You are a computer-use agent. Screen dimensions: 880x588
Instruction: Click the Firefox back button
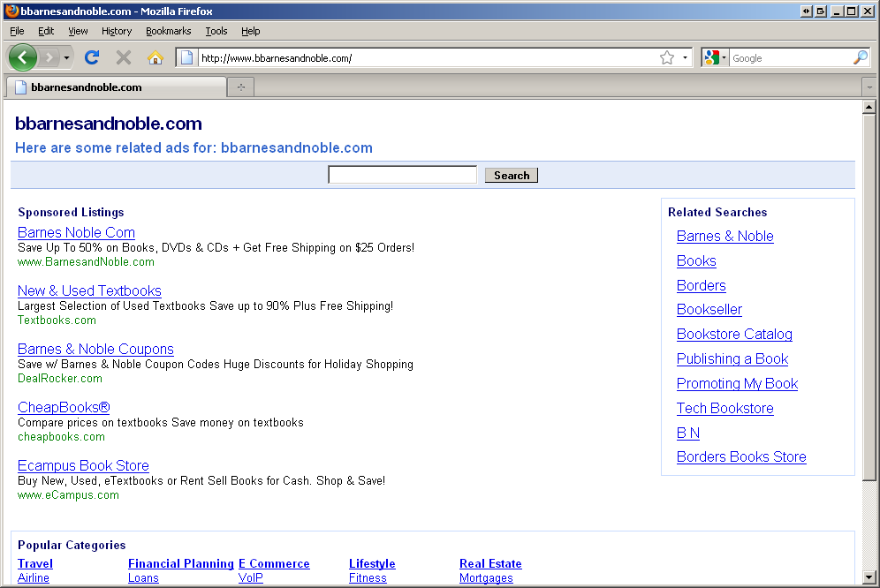click(22, 57)
